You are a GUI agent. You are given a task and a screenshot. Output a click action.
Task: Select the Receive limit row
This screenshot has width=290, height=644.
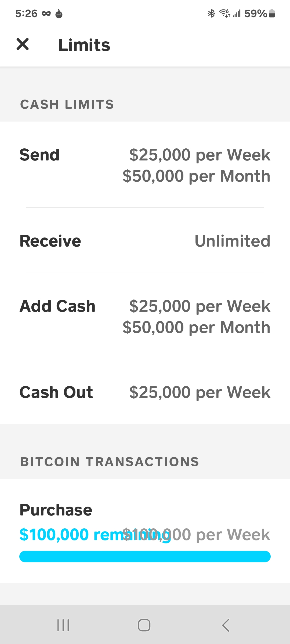(x=145, y=241)
